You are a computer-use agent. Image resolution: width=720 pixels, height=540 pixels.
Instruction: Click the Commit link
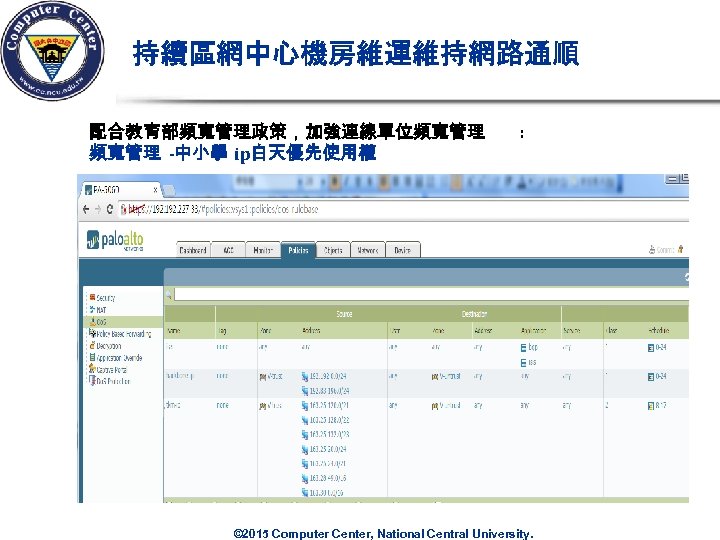(661, 250)
